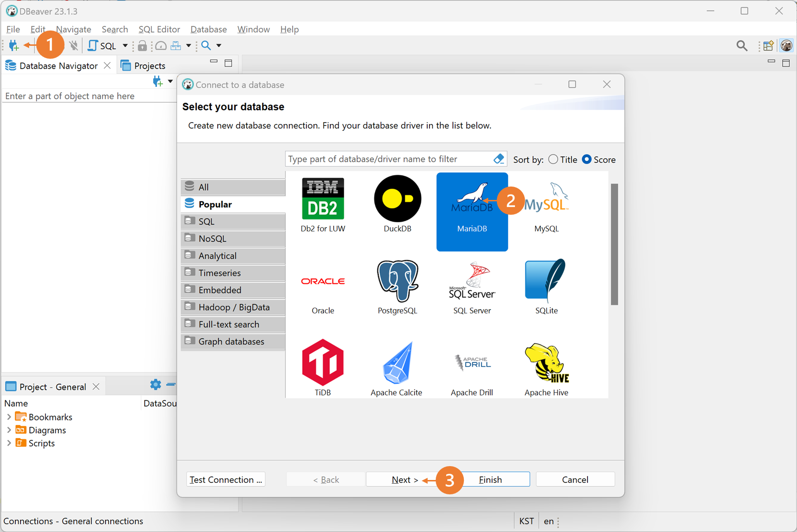Click the driver list vertical scrollbar

[614, 244]
